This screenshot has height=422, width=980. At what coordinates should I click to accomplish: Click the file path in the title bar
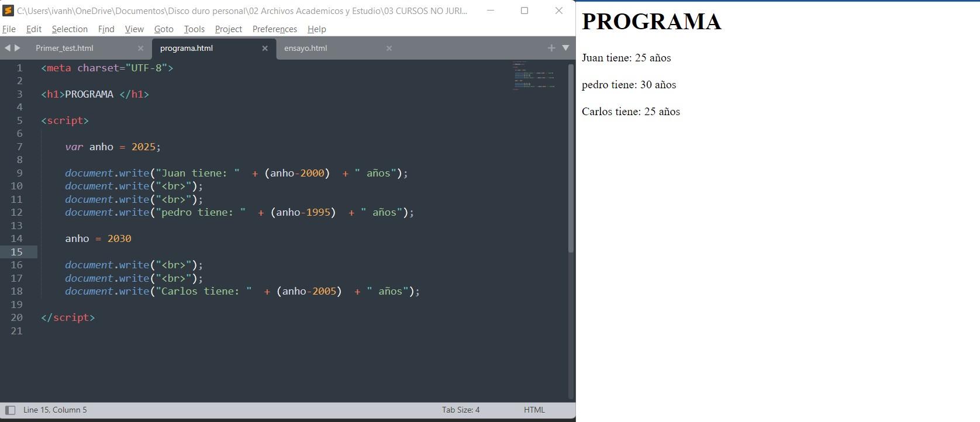coord(242,11)
